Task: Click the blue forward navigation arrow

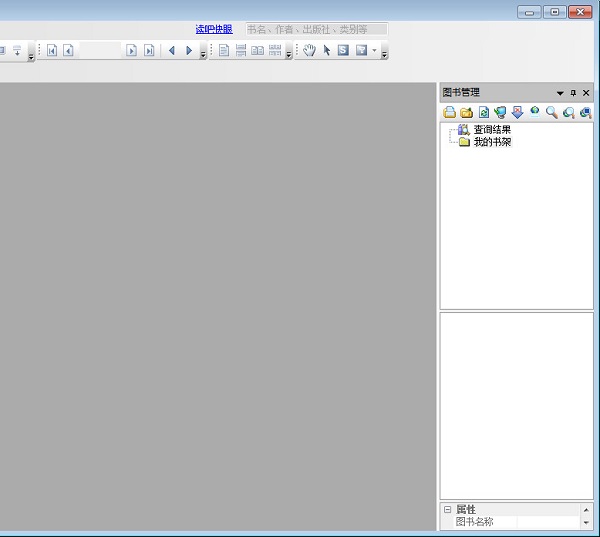Action: coord(189,51)
